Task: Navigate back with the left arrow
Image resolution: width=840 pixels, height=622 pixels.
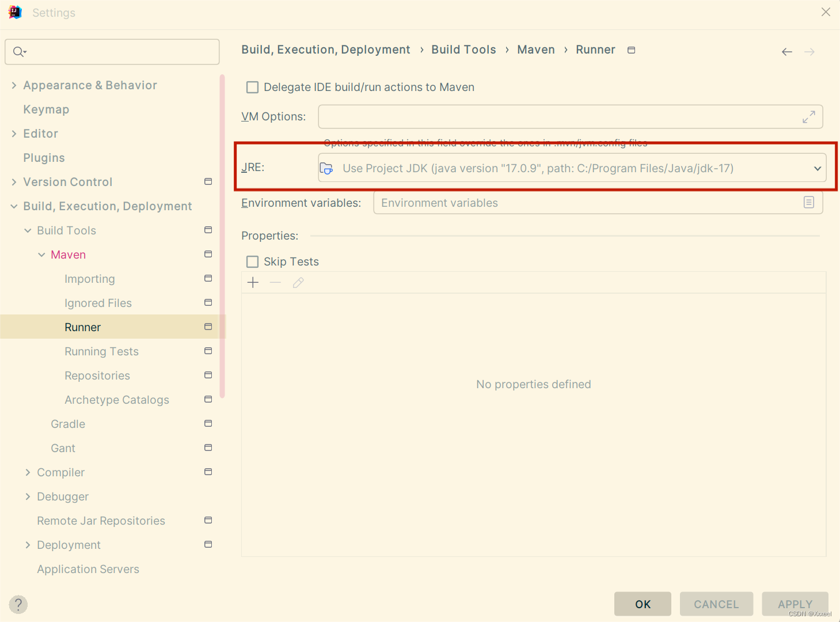Action: 787,52
